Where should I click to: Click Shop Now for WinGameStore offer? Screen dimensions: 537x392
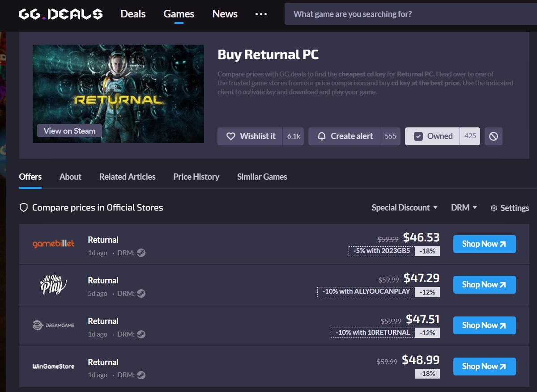[484, 367]
